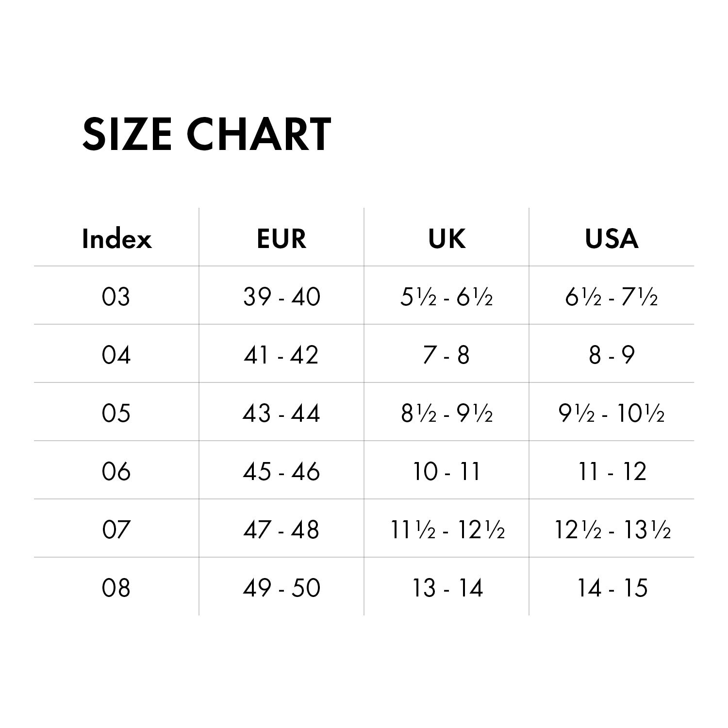
Task: Select UK size 5½ - 6½ cell
Action: [447, 297]
